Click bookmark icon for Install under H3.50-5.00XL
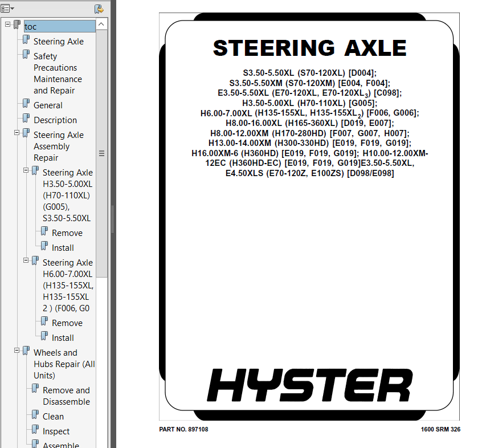The image size is (478, 448). [44, 246]
